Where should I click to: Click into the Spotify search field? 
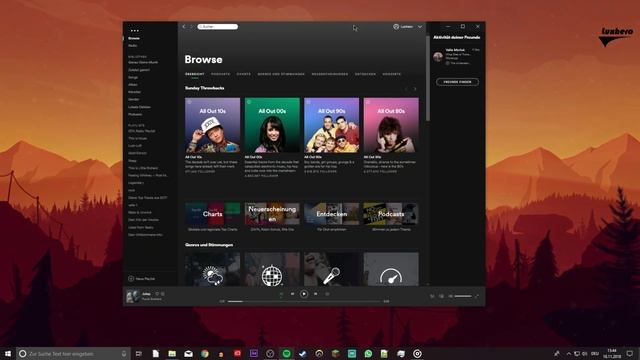[x=218, y=27]
